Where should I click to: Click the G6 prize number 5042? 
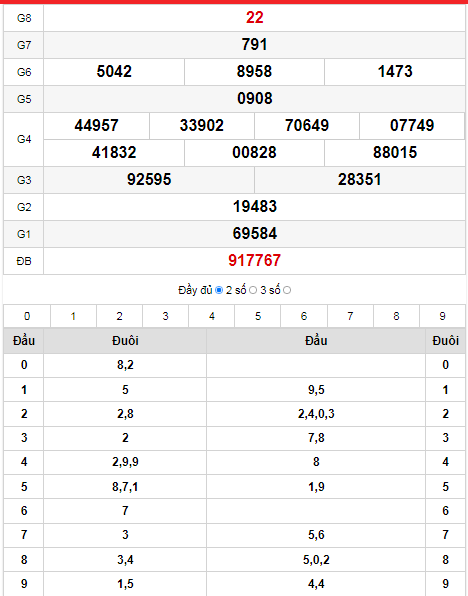(x=114, y=71)
